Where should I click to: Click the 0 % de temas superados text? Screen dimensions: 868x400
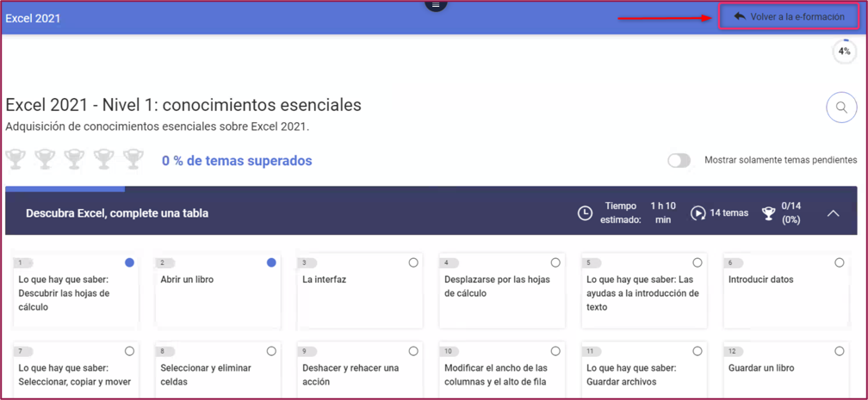(237, 161)
